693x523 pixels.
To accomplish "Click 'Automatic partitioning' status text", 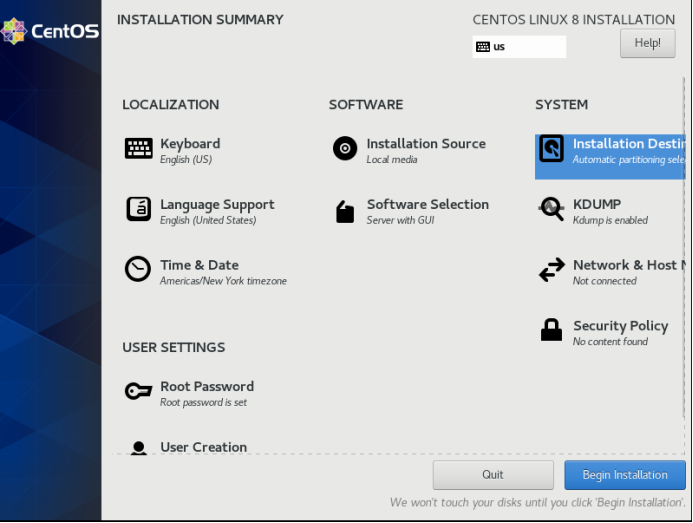I will coord(628,160).
